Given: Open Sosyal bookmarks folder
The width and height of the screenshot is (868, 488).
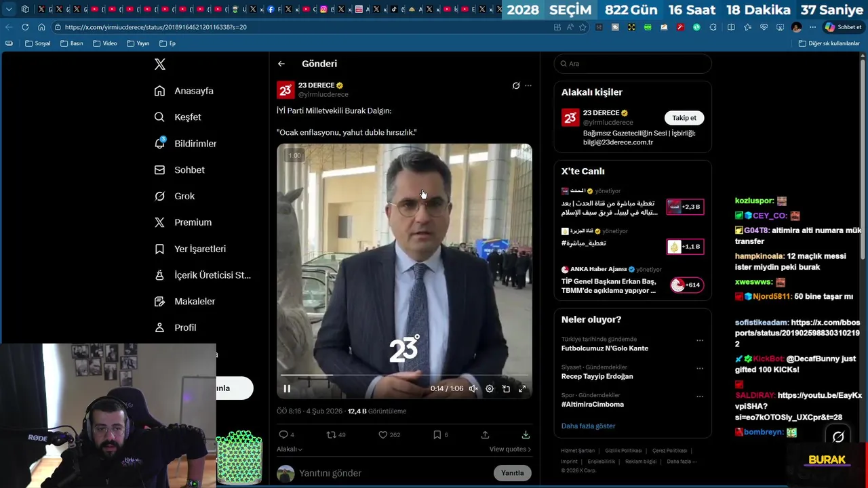Looking at the screenshot, I should point(38,43).
